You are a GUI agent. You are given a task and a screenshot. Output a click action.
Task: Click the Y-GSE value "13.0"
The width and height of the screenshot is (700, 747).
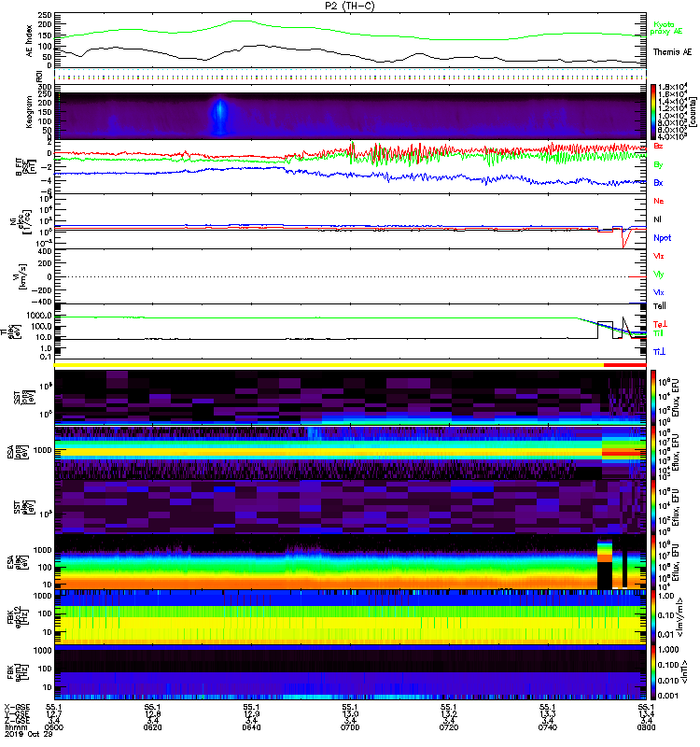350,714
